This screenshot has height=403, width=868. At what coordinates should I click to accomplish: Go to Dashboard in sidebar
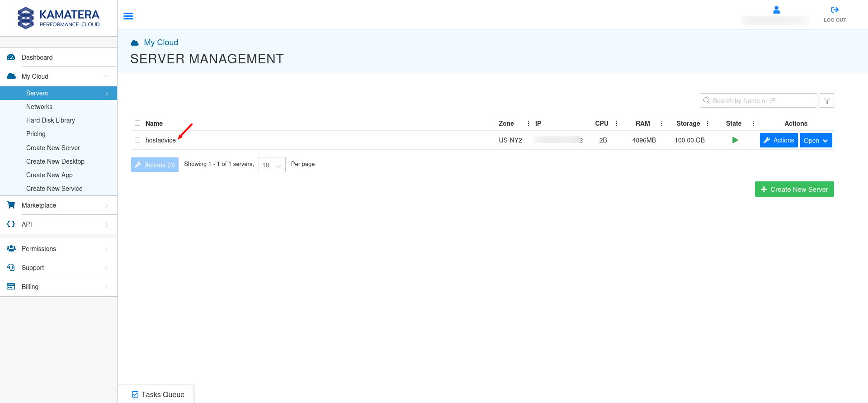pos(37,57)
